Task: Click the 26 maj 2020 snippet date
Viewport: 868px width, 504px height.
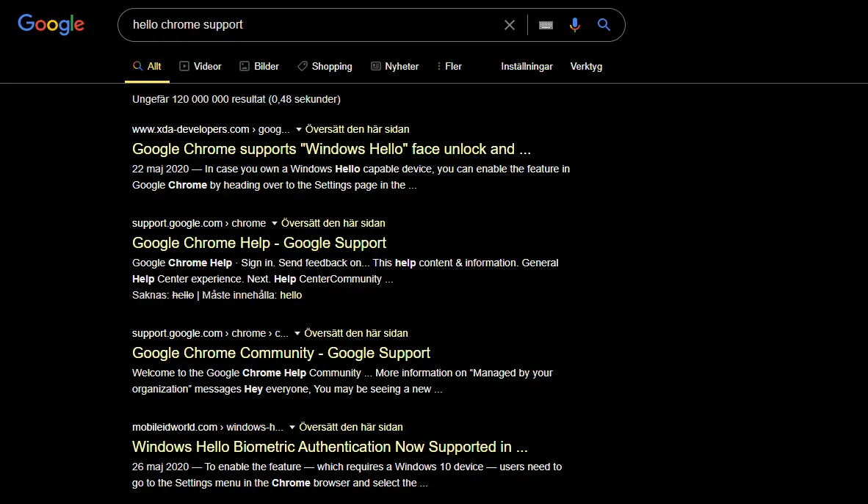Action: coord(161,467)
